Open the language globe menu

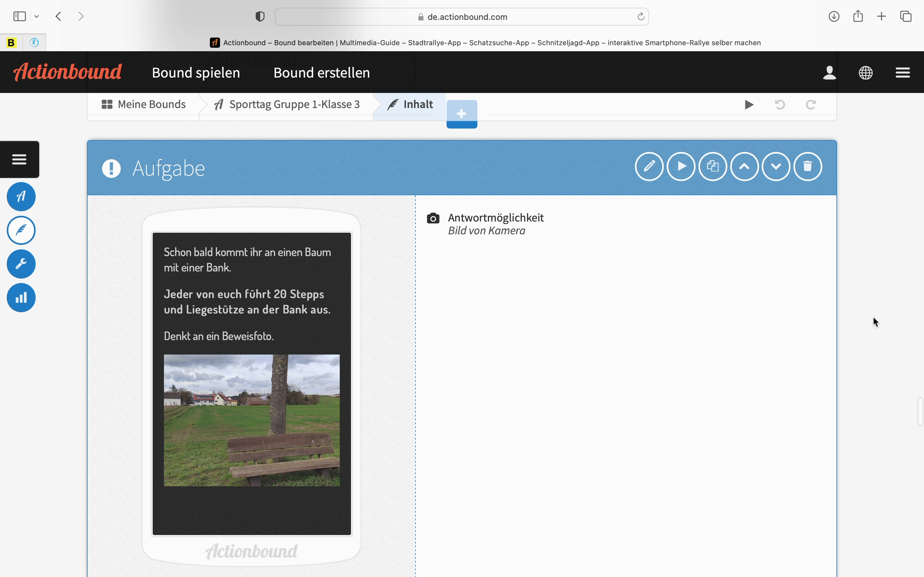pyautogui.click(x=866, y=72)
